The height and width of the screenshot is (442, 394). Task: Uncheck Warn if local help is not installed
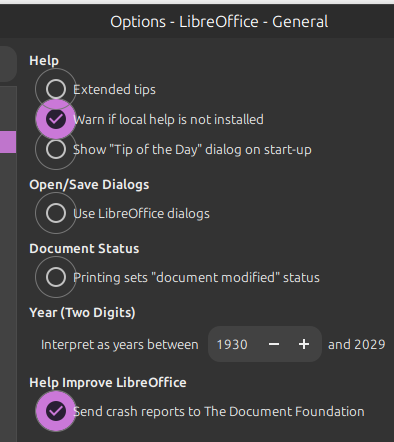(56, 119)
